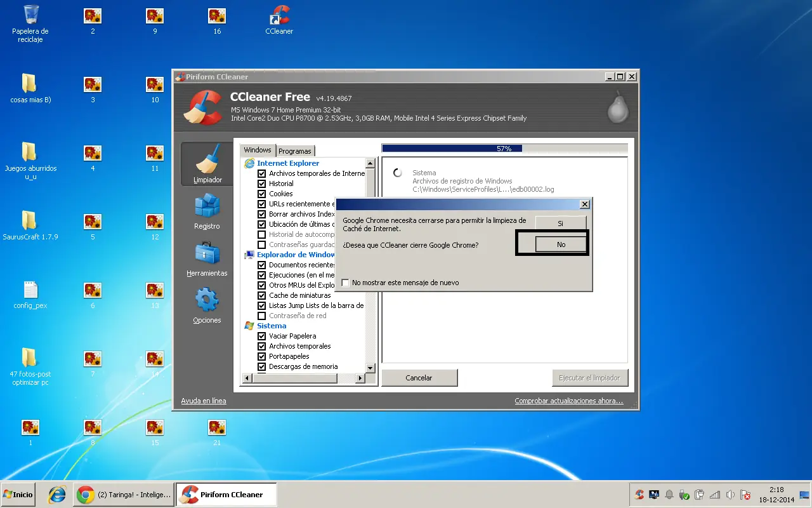Select the desktop image file named 9

pos(155,15)
